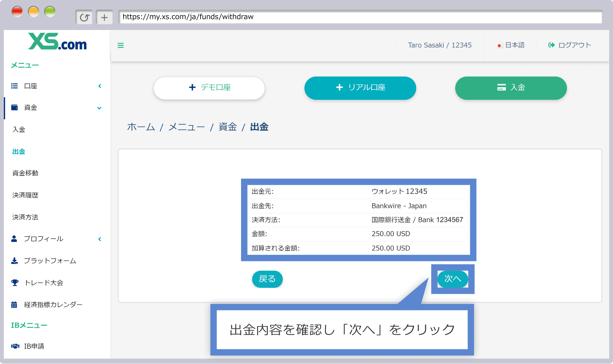Click the ウォレット12345 value
This screenshot has width=613, height=364.
click(399, 191)
